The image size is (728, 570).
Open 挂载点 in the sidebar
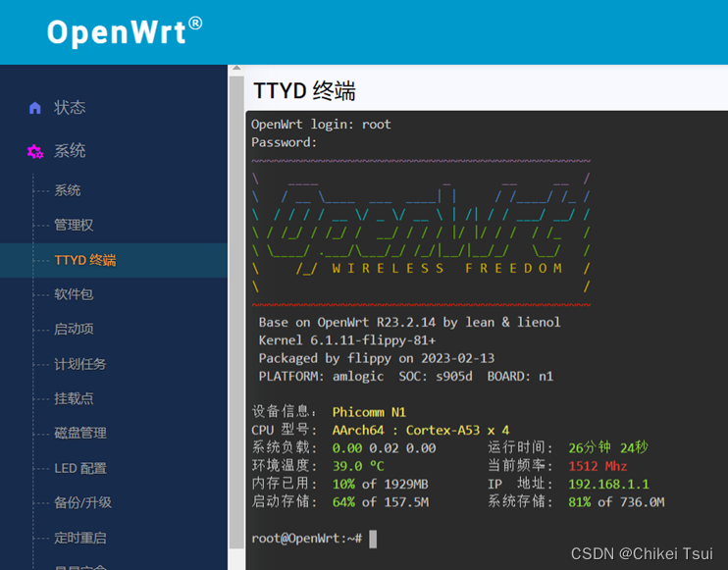pyautogui.click(x=74, y=398)
